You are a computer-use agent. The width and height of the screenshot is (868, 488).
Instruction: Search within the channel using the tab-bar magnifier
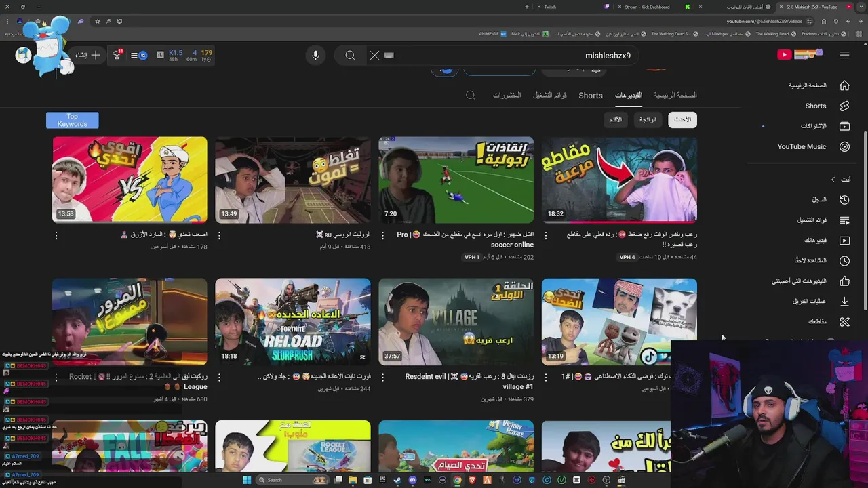point(470,96)
